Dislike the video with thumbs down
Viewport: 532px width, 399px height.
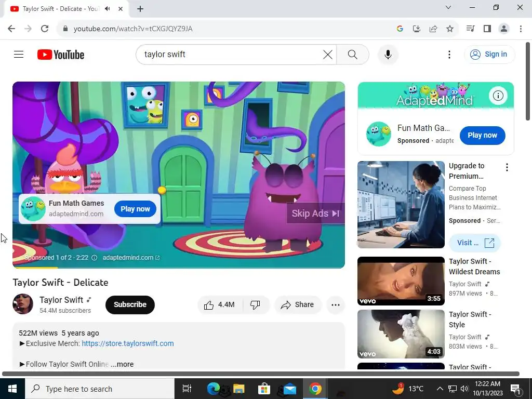tap(256, 304)
